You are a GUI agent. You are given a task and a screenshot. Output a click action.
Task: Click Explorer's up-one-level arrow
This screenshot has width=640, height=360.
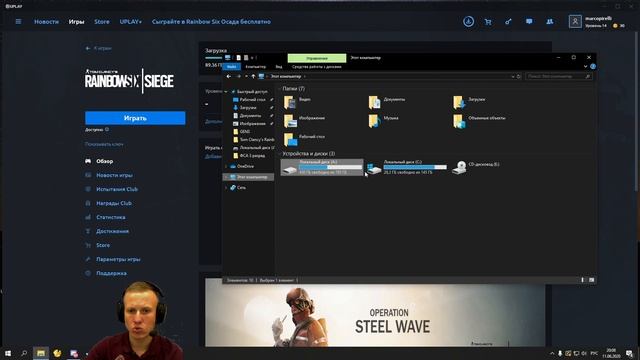(253, 76)
